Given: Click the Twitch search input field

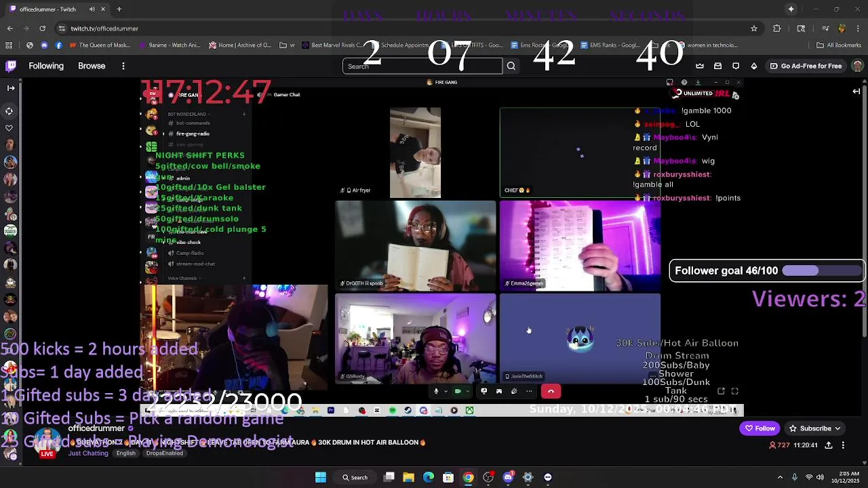Looking at the screenshot, I should point(422,66).
